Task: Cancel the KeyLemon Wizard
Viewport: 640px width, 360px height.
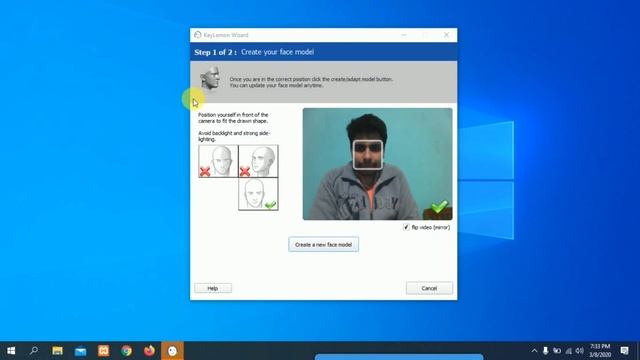Action: pos(429,288)
